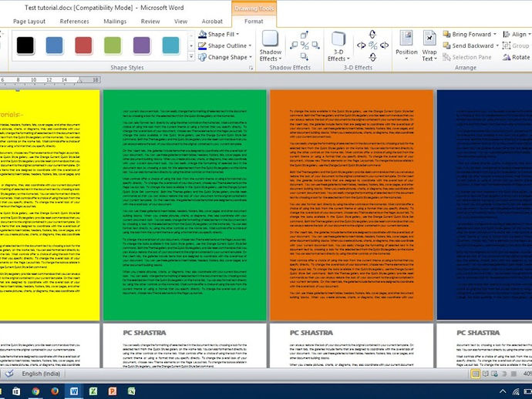Open Google Chrome from the taskbar
Image resolution: width=532 pixels, height=399 pixels.
pyautogui.click(x=35, y=391)
